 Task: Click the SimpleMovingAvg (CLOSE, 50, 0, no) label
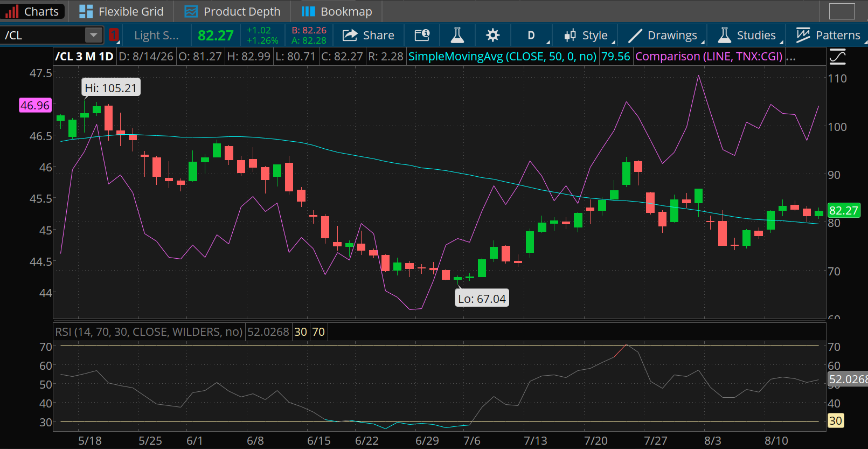[x=503, y=57]
